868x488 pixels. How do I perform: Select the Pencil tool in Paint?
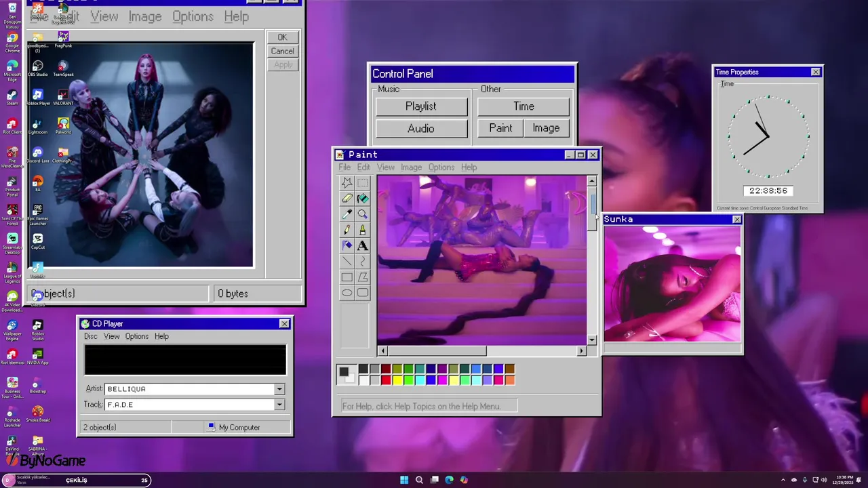pyautogui.click(x=347, y=230)
